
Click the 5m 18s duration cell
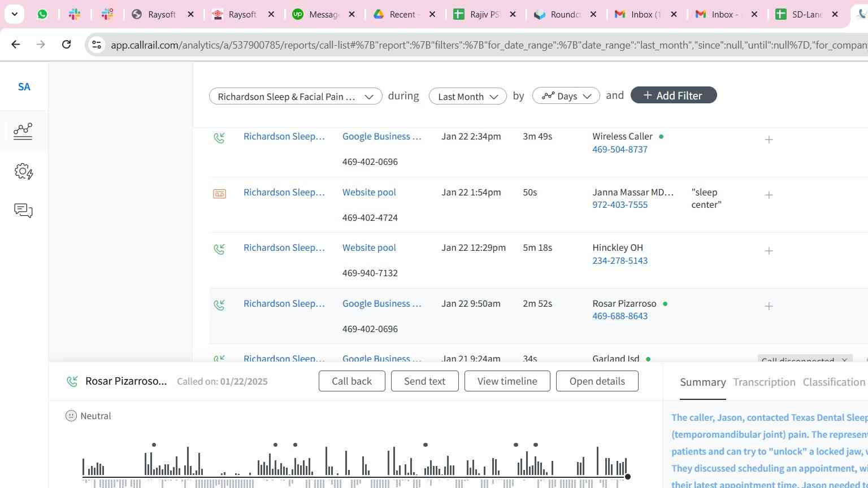point(537,247)
